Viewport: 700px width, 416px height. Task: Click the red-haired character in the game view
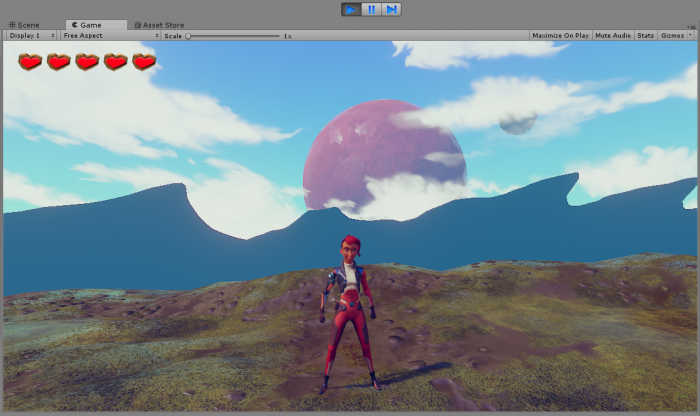click(347, 310)
